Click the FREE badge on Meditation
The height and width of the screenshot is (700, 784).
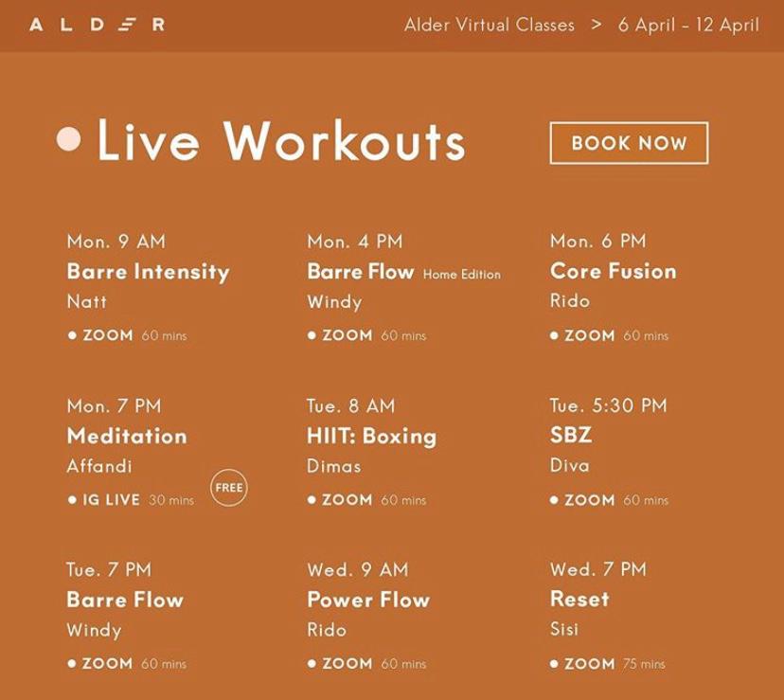(229, 488)
